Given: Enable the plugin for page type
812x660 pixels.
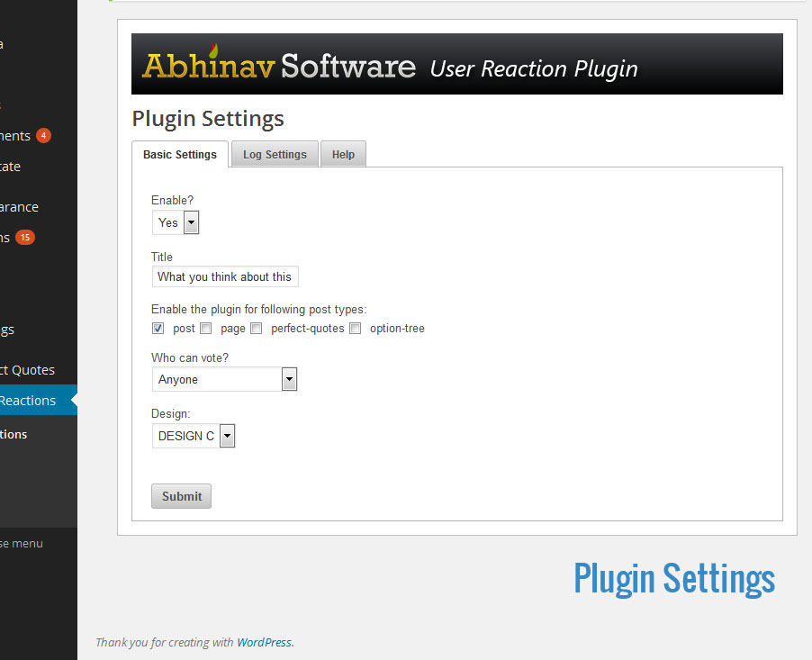Looking at the screenshot, I should [x=206, y=329].
